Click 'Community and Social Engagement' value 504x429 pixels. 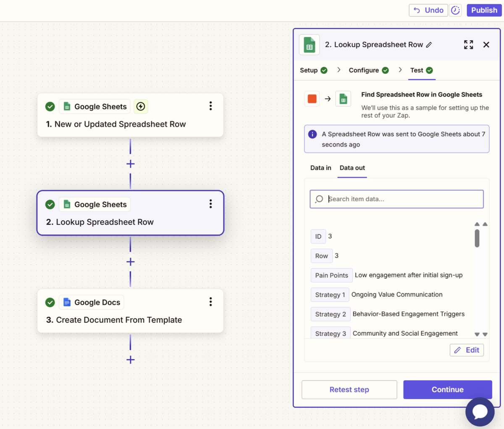405,333
